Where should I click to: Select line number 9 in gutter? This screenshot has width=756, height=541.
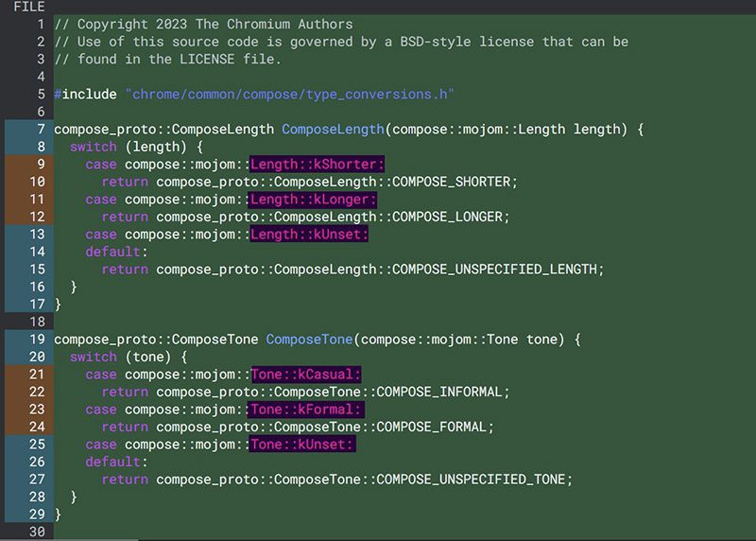(x=41, y=164)
